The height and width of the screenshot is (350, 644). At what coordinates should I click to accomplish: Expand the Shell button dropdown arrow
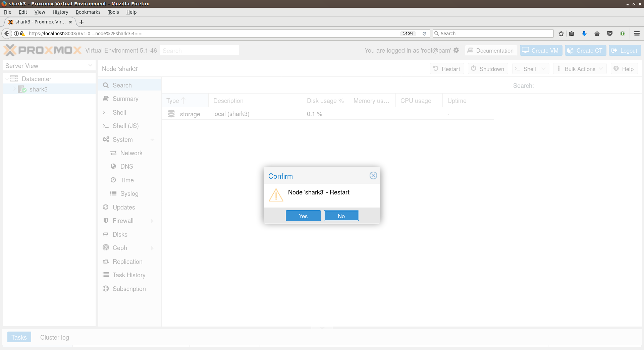click(x=544, y=69)
